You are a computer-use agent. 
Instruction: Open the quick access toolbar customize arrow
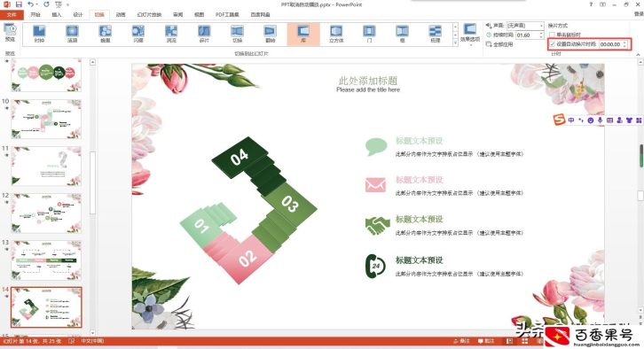coord(67,5)
